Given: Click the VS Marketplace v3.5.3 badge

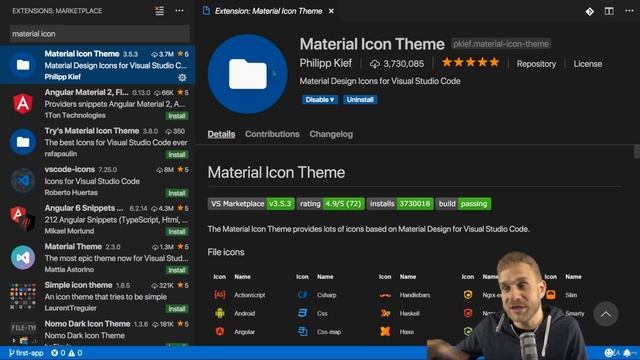Looking at the screenshot, I should pyautogui.click(x=251, y=204).
